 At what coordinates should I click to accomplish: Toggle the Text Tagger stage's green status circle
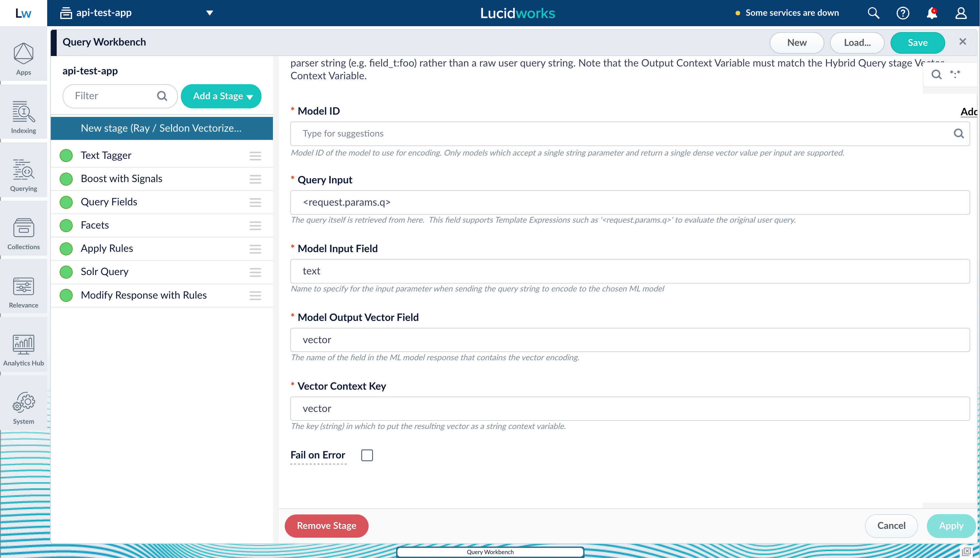point(66,156)
